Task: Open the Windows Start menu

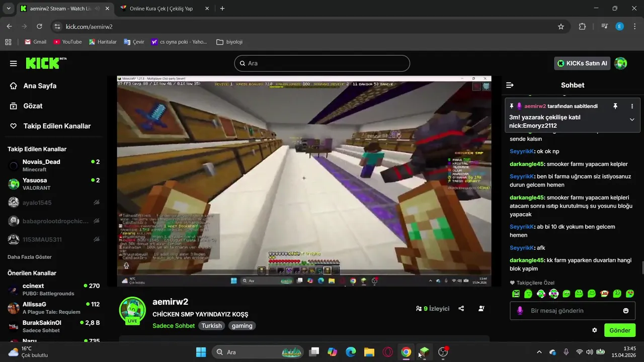Action: click(x=201, y=352)
